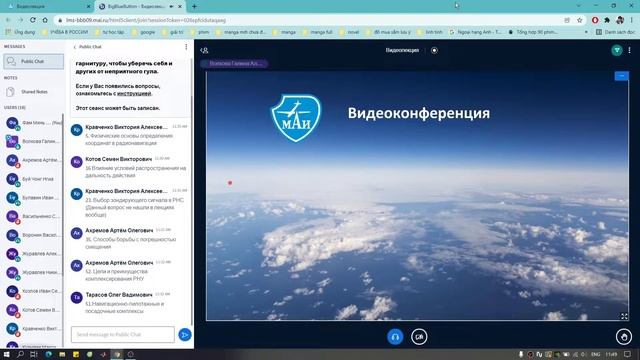Open chat options three-dot menu
Image resolution: width=640 pixels, height=360 pixels.
pos(186,47)
